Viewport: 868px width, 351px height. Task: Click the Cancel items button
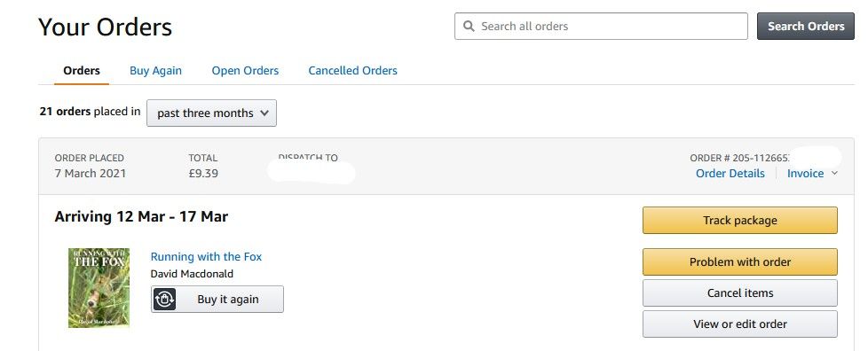(x=740, y=293)
